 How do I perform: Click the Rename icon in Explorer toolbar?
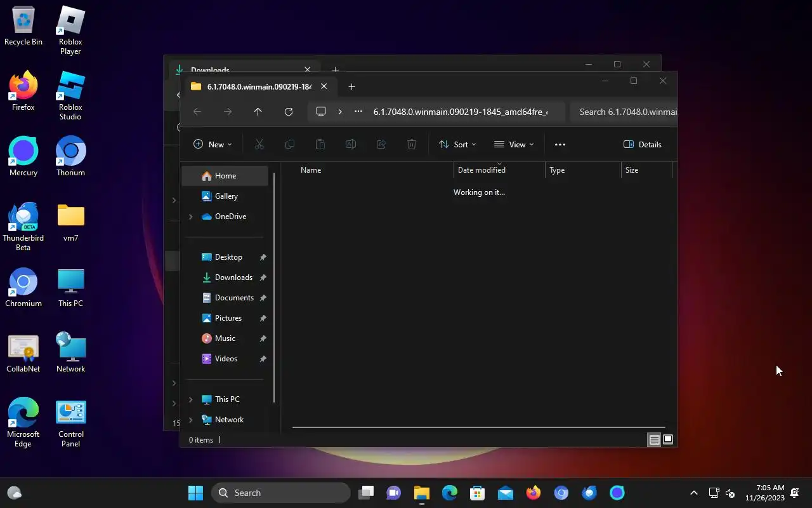[350, 145]
